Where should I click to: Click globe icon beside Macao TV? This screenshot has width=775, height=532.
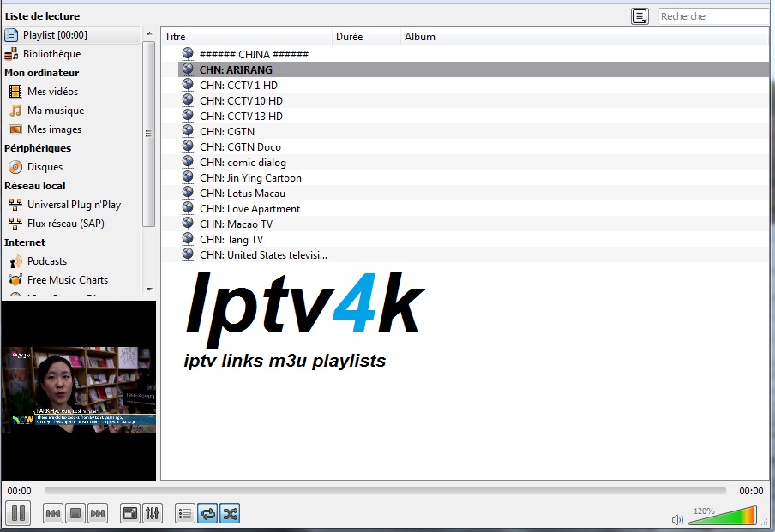(188, 223)
